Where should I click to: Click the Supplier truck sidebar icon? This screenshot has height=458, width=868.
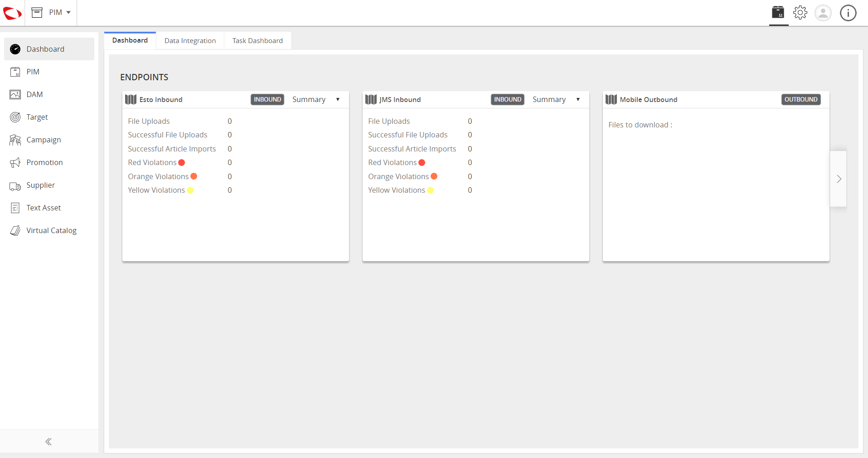coord(15,186)
